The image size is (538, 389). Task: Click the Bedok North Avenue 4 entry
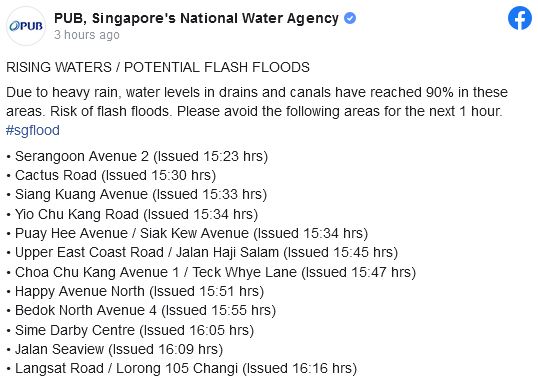[x=141, y=310]
